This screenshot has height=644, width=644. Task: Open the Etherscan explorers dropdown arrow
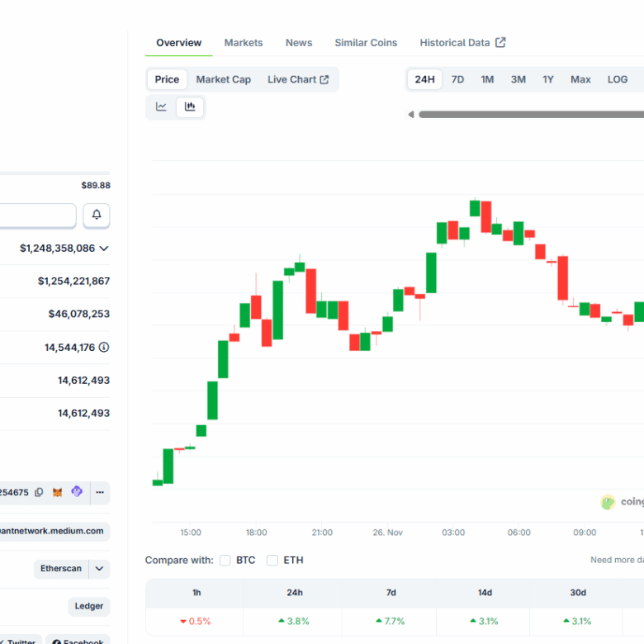100,568
